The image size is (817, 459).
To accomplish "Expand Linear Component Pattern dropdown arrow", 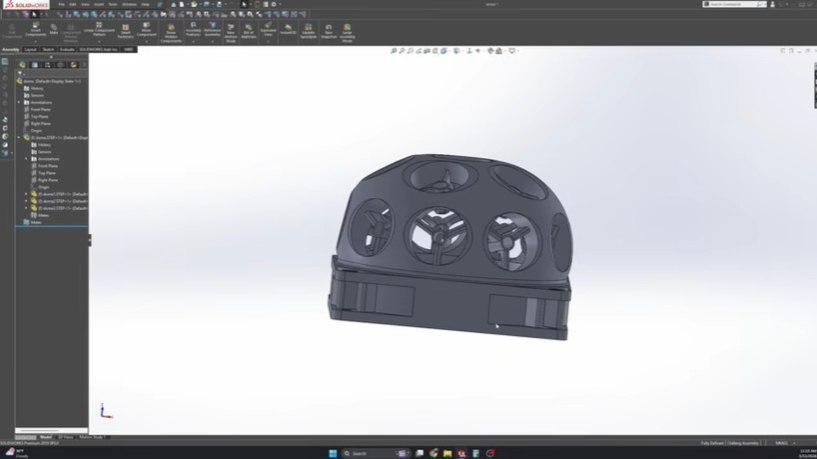I will coord(99,41).
